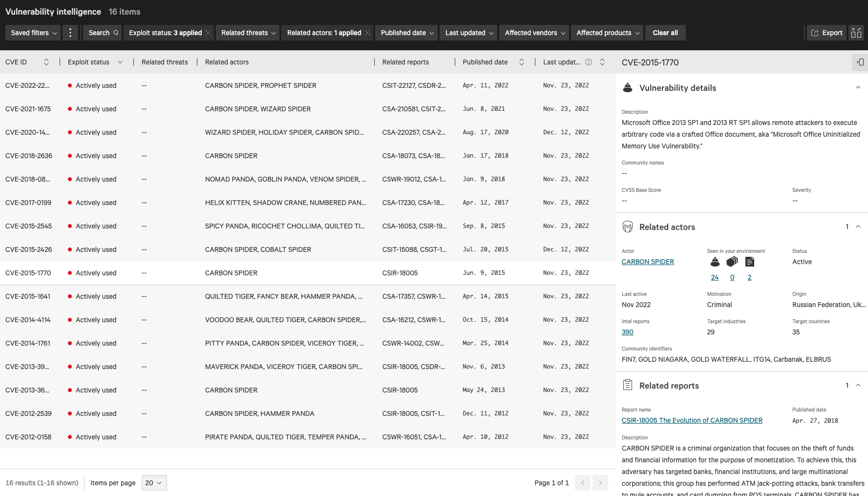Image resolution: width=868 pixels, height=496 pixels.
Task: Click the Related reports column header
Action: (405, 62)
